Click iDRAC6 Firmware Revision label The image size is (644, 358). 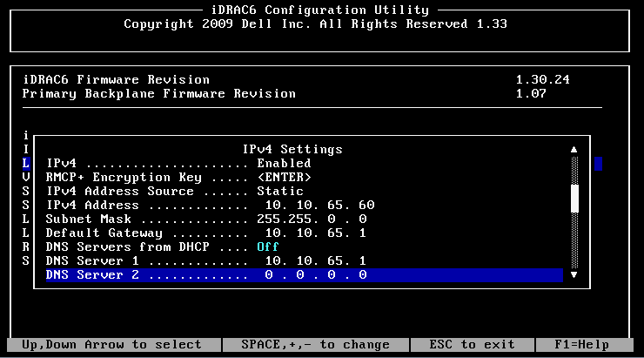point(117,79)
